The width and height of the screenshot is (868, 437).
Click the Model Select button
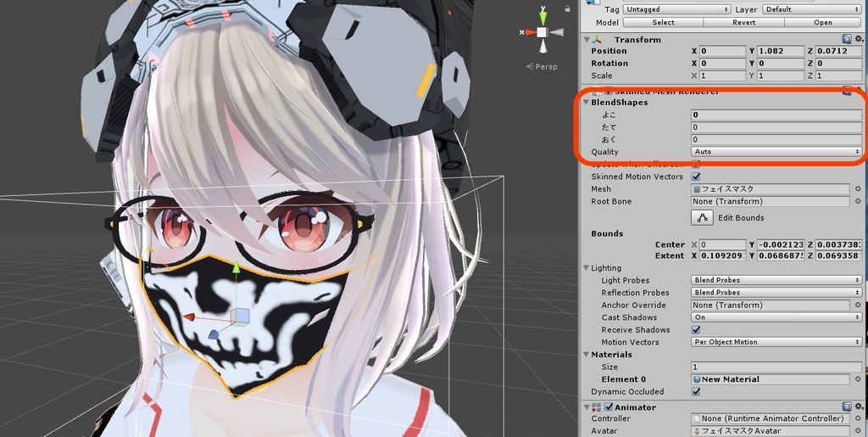point(663,23)
